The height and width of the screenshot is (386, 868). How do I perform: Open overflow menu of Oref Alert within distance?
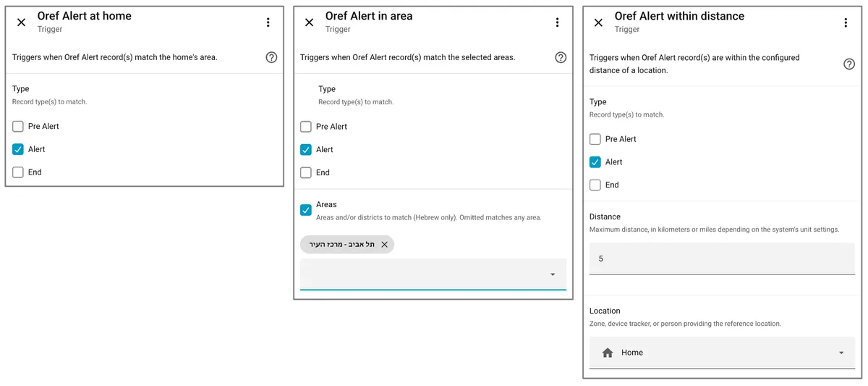pos(845,22)
